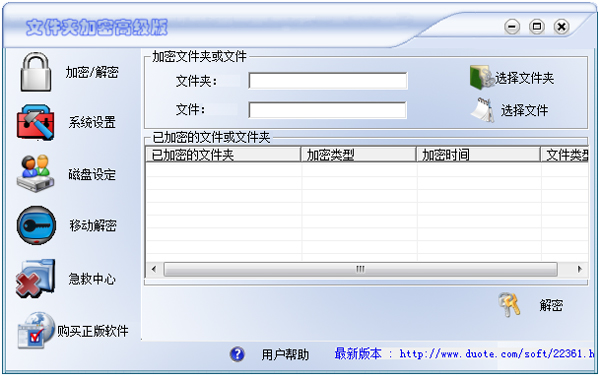Click the right arrow of horizontal scrollbar
This screenshot has width=600, height=379.
point(580,269)
